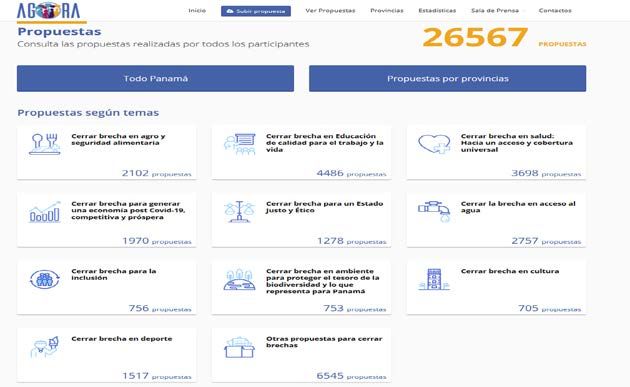The width and height of the screenshot is (630, 387).
Task: Select the Todo Panamá button
Action: (x=155, y=78)
